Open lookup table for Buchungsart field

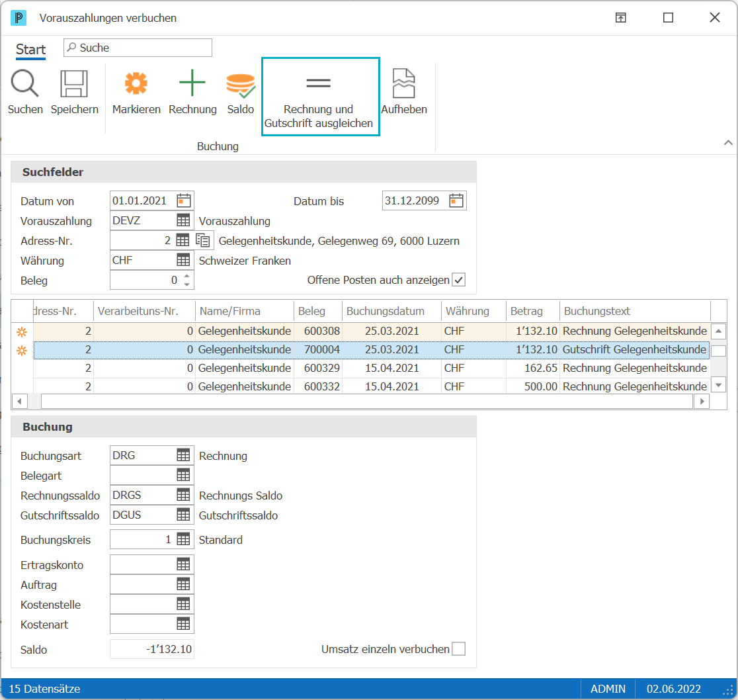[183, 455]
